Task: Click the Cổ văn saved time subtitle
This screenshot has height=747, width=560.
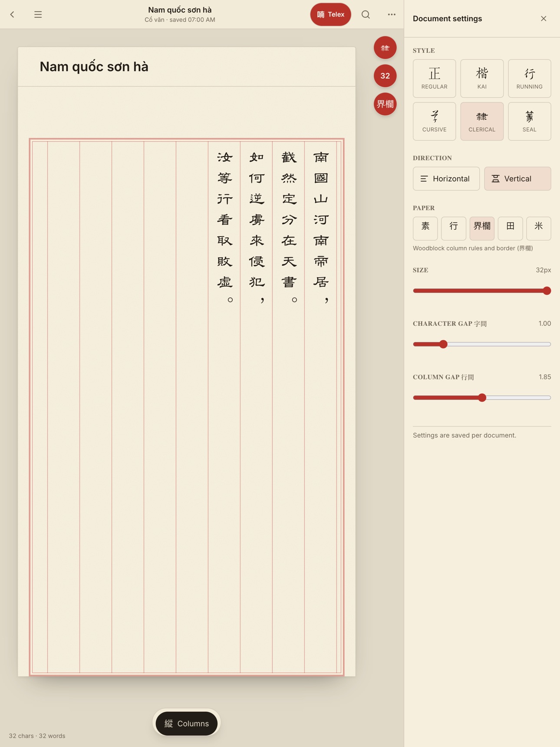Action: coord(180,20)
